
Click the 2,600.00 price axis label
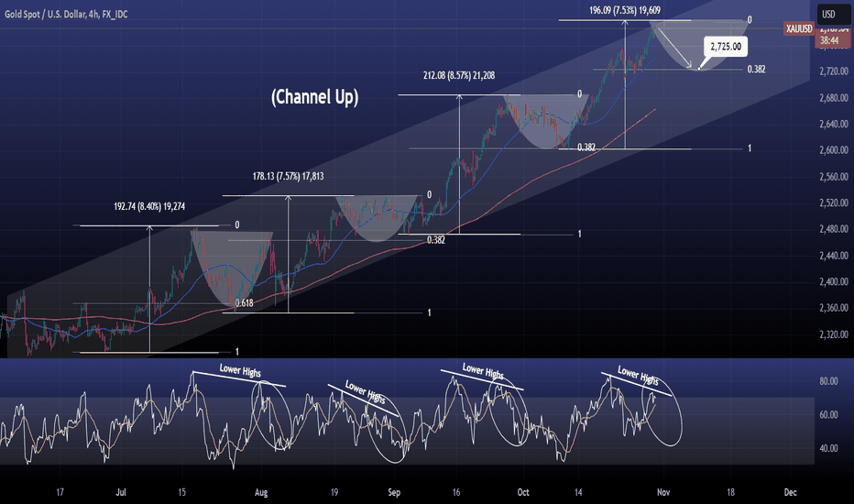click(x=833, y=150)
